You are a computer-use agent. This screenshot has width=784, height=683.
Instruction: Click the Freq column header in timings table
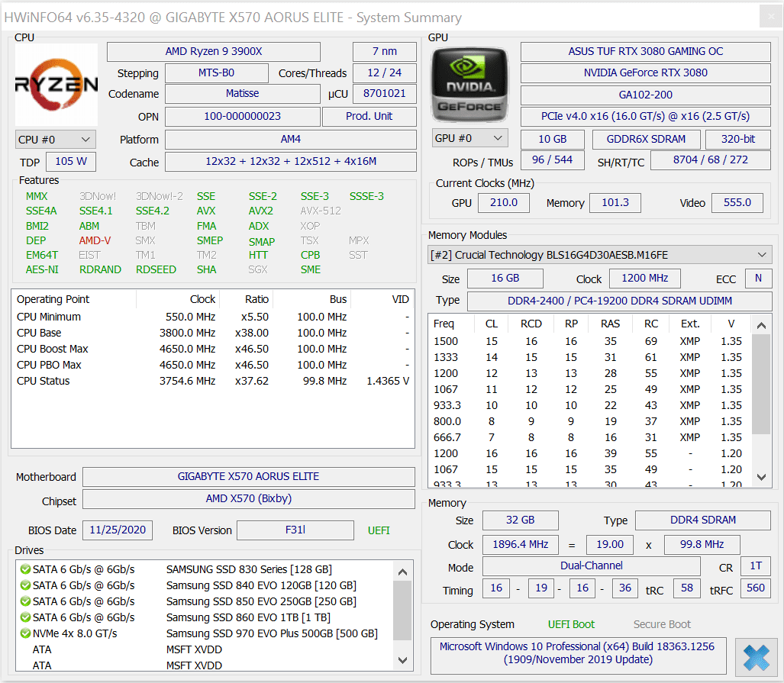pyautogui.click(x=451, y=324)
